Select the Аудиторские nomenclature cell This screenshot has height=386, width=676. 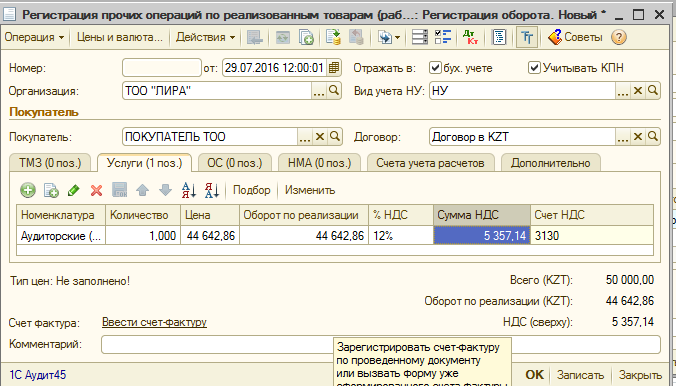(x=61, y=236)
